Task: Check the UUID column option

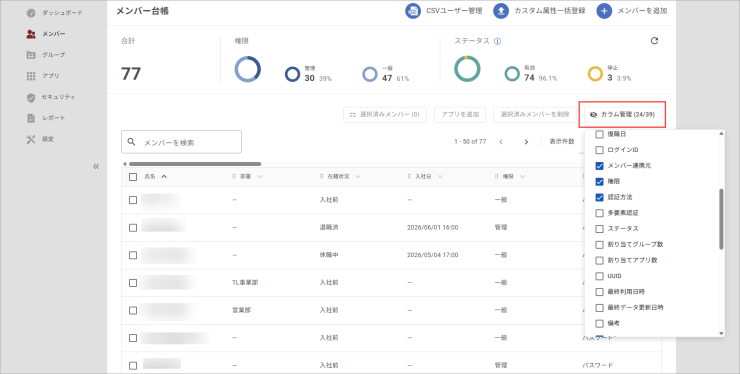Action: [x=599, y=276]
